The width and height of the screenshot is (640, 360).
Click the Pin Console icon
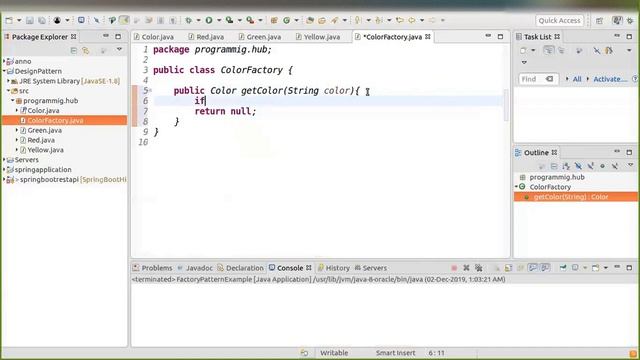[563, 268]
